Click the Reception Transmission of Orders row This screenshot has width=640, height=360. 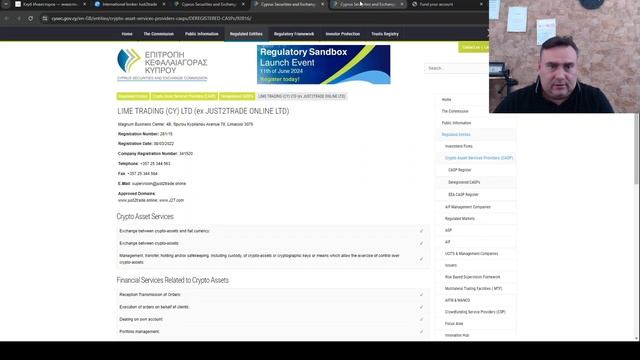coord(273,294)
